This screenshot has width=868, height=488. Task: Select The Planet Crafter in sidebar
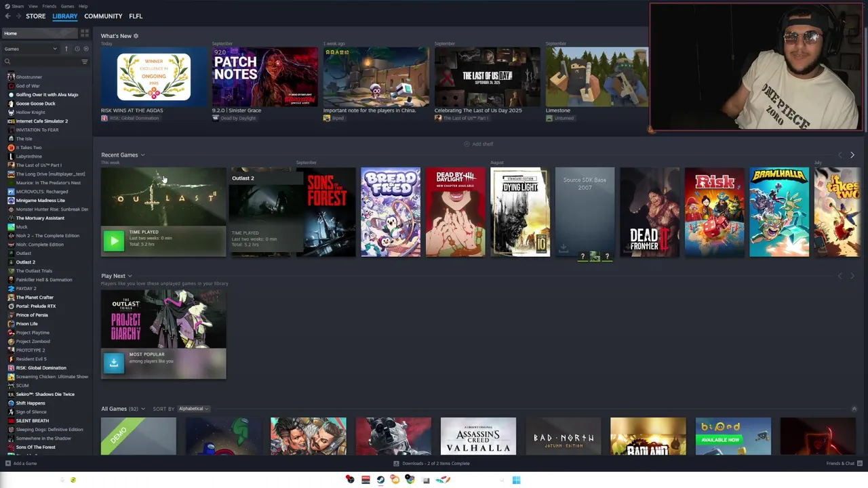tap(35, 298)
